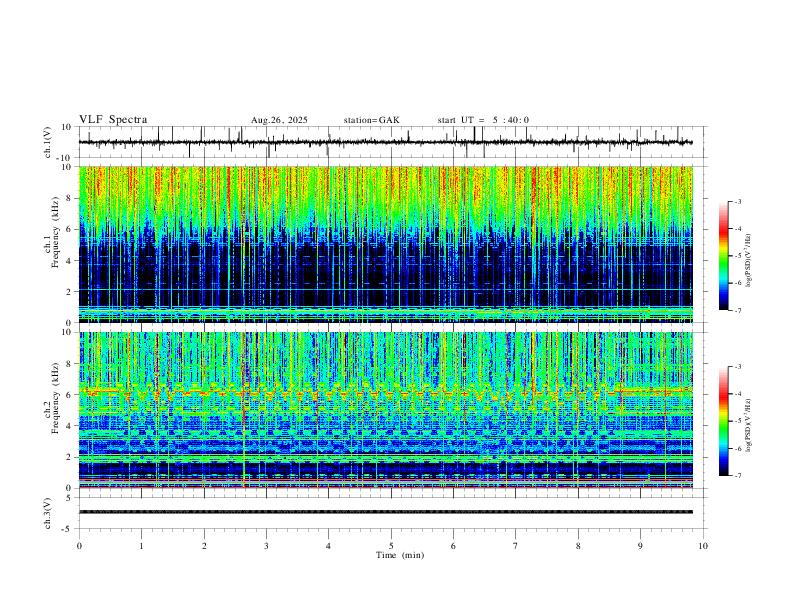The width and height of the screenshot is (792, 612).
Task: Click the '-3' tick on upper colorbar
Action: [738, 202]
